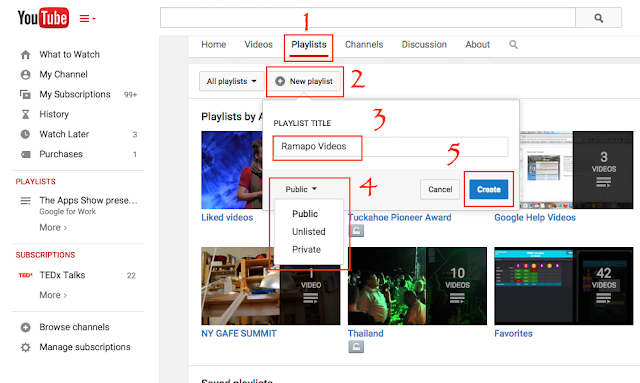This screenshot has height=383, width=640.
Task: Open the Playlists tab
Action: 309,45
